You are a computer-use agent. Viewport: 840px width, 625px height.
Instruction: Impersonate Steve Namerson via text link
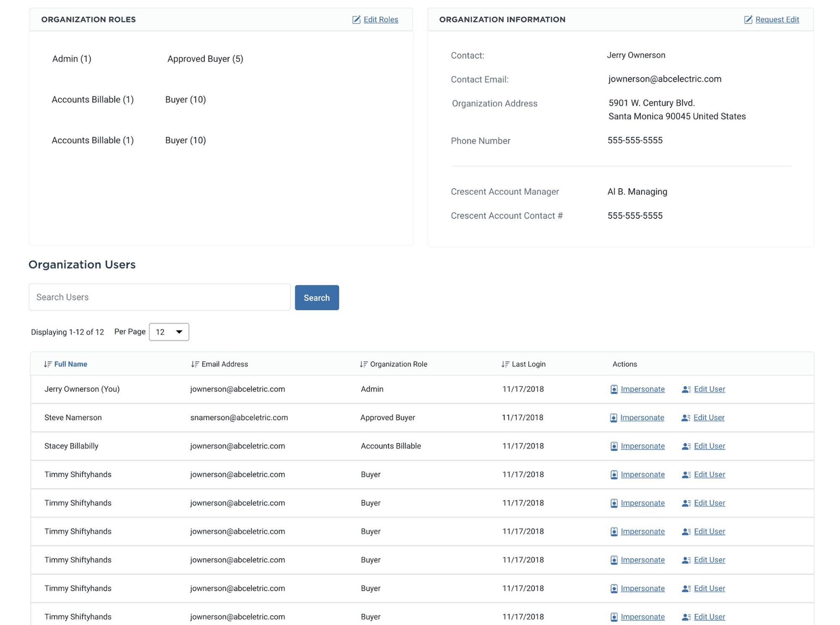point(642,418)
